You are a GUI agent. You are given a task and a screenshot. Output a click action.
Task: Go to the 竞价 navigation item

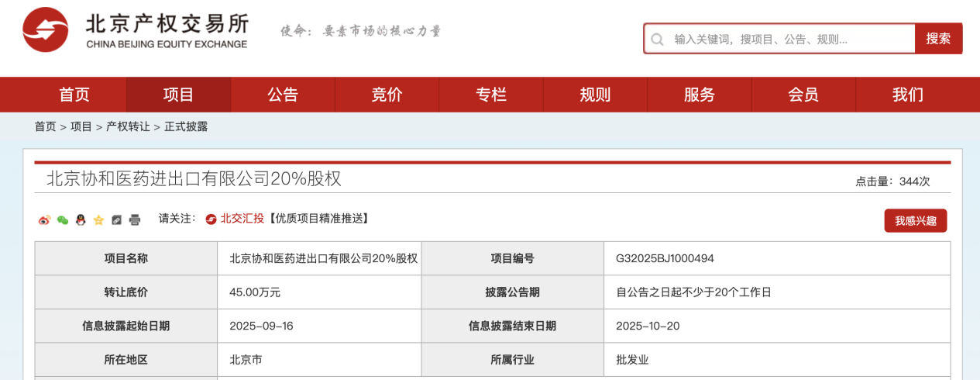click(x=387, y=95)
